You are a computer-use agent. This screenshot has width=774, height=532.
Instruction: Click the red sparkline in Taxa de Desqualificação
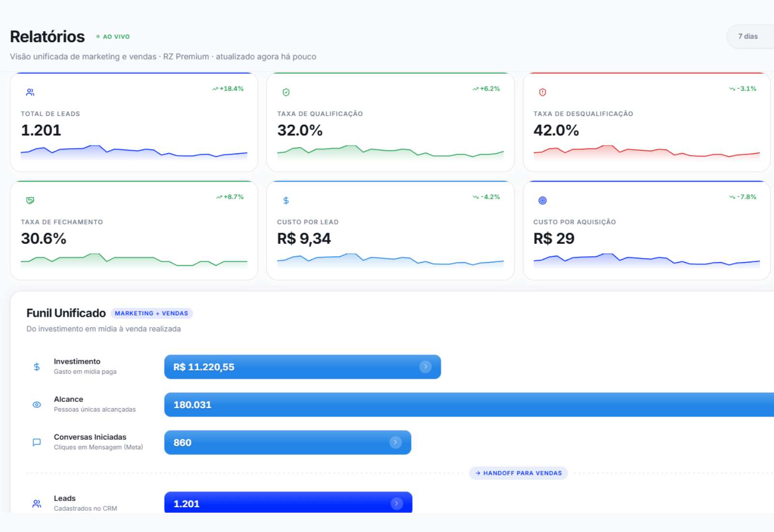(647, 152)
